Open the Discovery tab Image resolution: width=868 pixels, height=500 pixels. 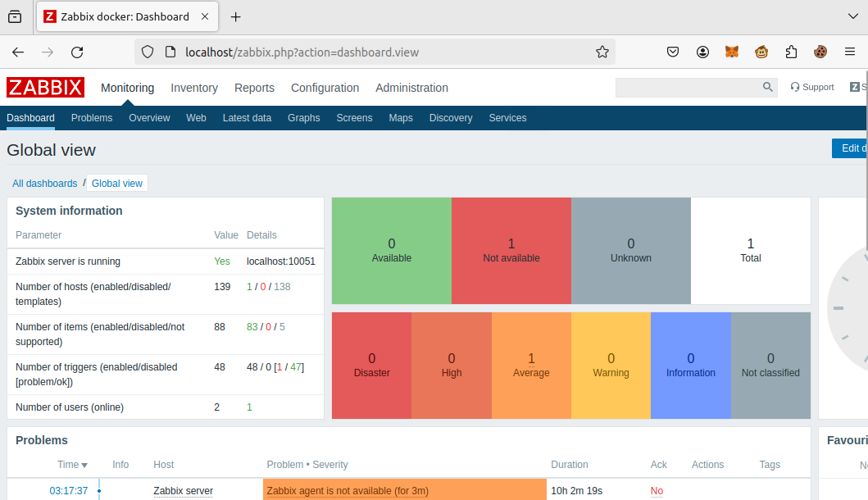(x=451, y=118)
